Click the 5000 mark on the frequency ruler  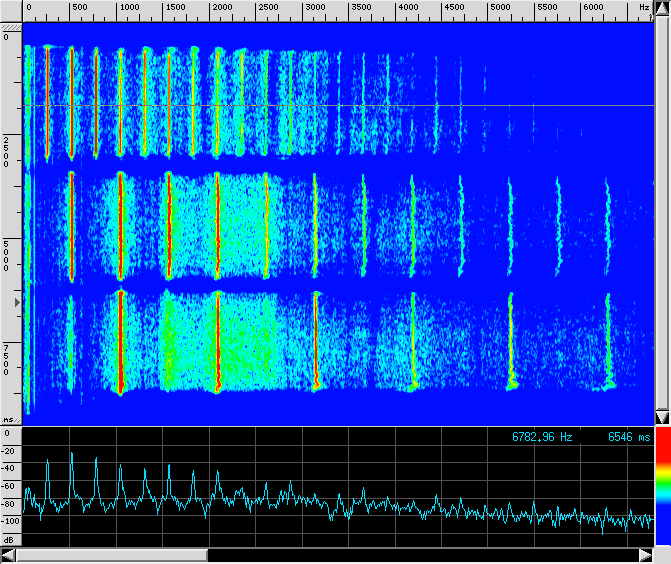click(500, 7)
